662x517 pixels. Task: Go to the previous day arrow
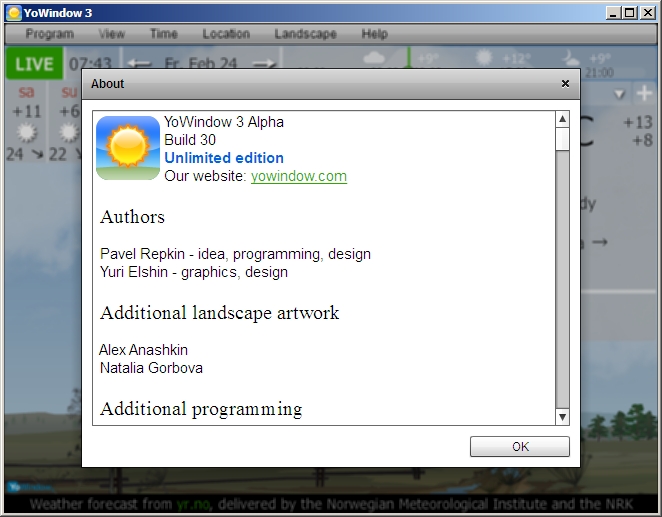(139, 64)
